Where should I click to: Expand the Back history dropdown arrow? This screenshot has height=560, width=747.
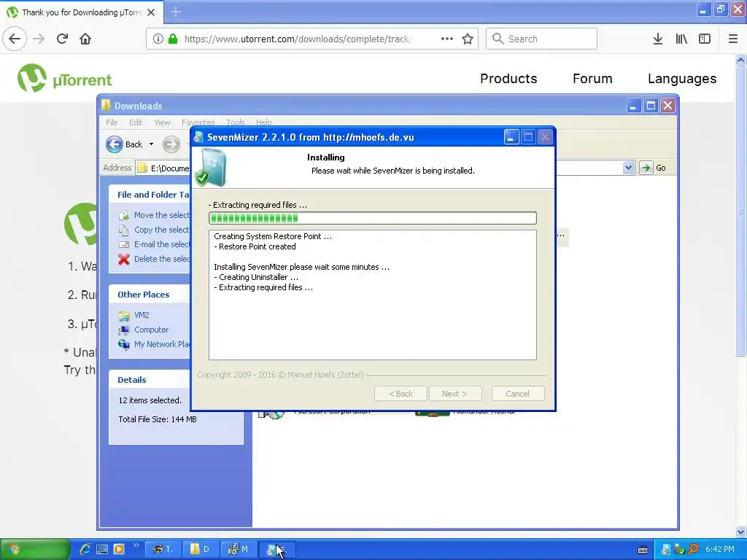pyautogui.click(x=152, y=144)
